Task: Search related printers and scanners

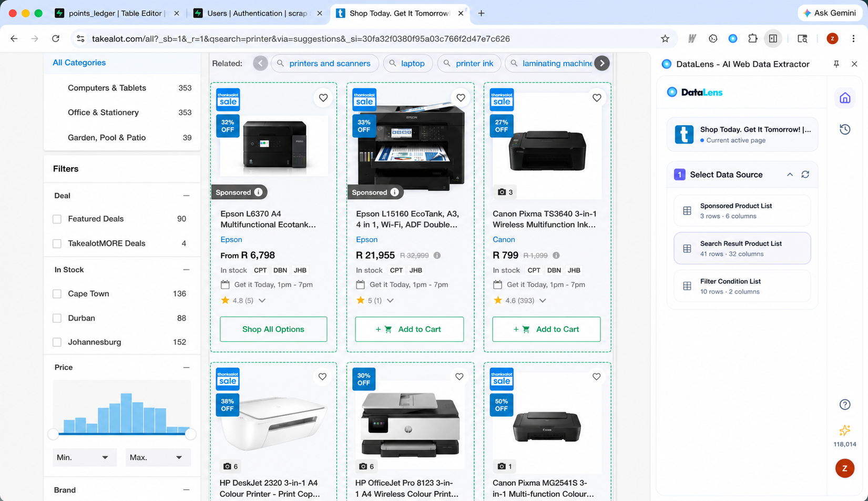Action: [x=324, y=64]
